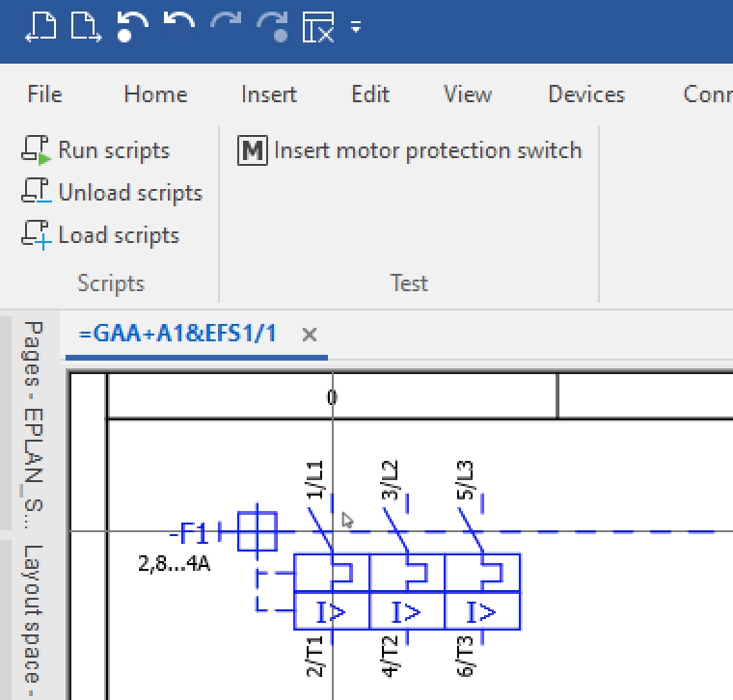Select the -F1 device tag in the schematic

pos(189,532)
